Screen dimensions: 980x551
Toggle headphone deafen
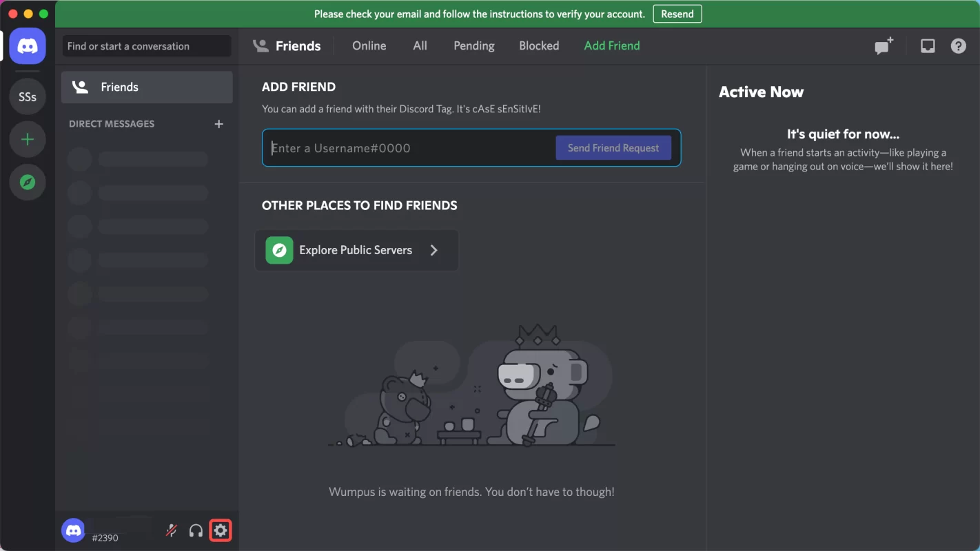pyautogui.click(x=196, y=530)
